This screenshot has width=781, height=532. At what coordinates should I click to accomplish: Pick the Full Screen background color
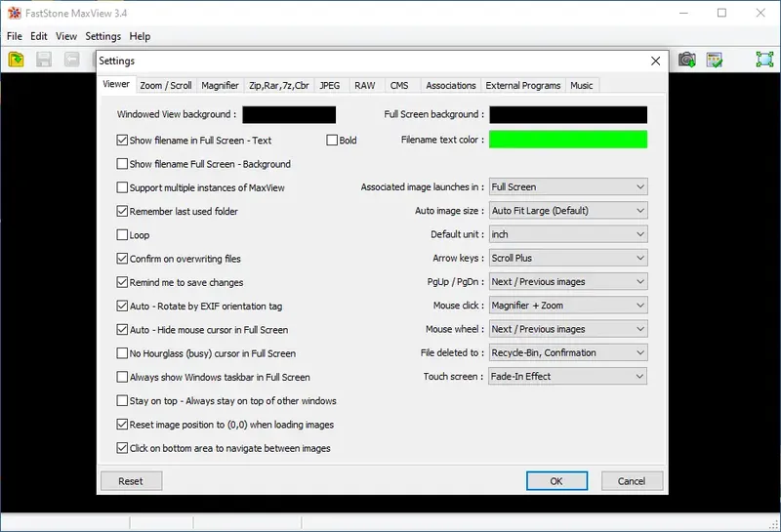click(x=568, y=114)
